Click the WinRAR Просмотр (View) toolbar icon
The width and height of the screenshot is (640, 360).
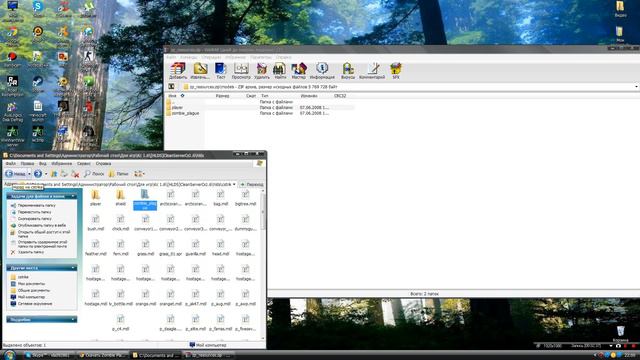(x=241, y=71)
